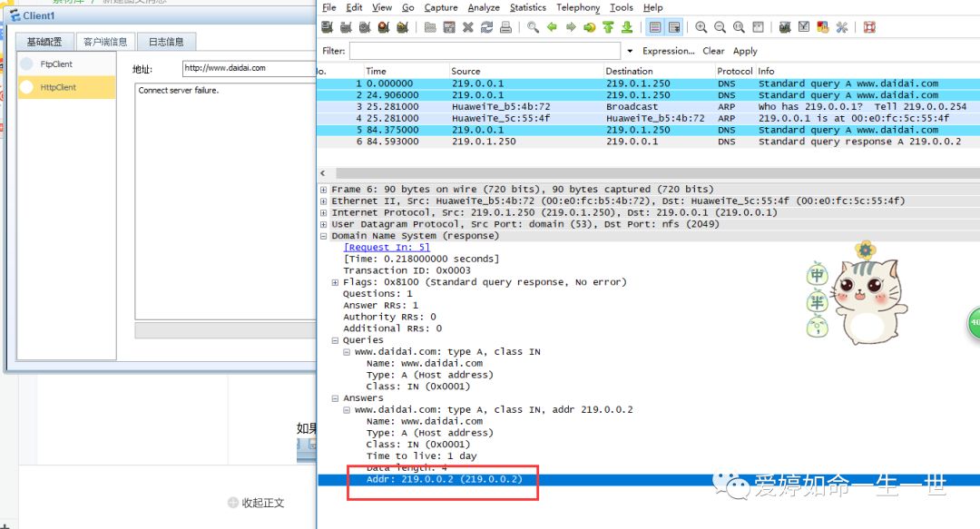This screenshot has width=980, height=529.
Task: Restart the live capture icon
Action: coord(403,27)
